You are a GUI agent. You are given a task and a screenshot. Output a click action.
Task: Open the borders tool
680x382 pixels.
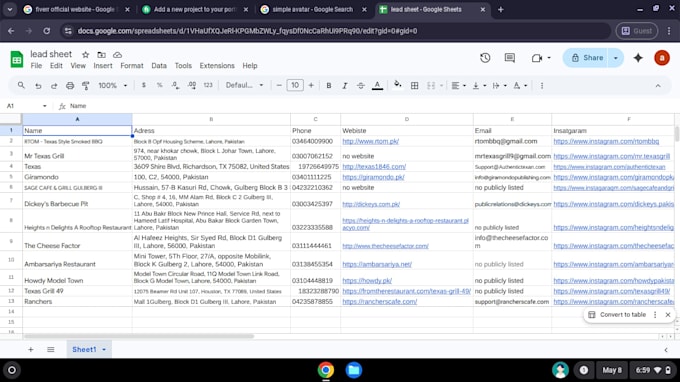pos(415,85)
